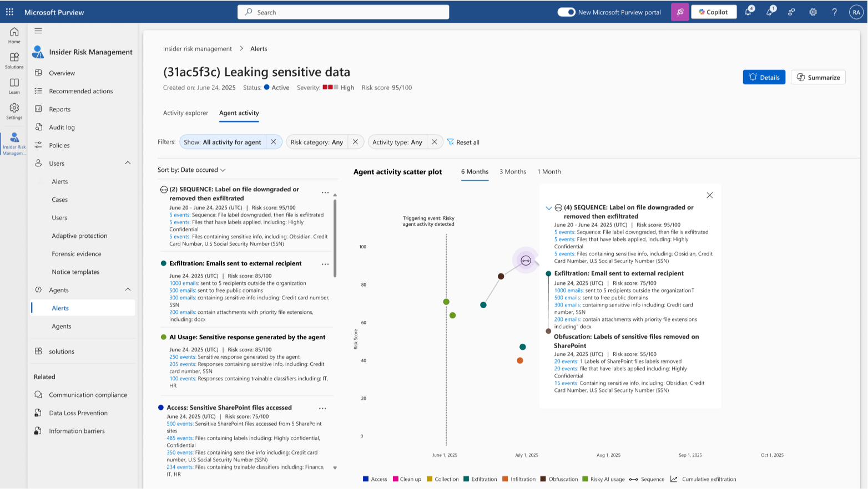Remove the Show All activity filter
The height and width of the screenshot is (489, 868).
pos(274,142)
